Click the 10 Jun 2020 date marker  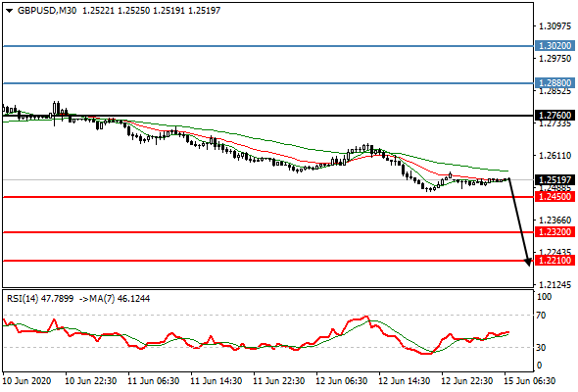tap(26, 381)
